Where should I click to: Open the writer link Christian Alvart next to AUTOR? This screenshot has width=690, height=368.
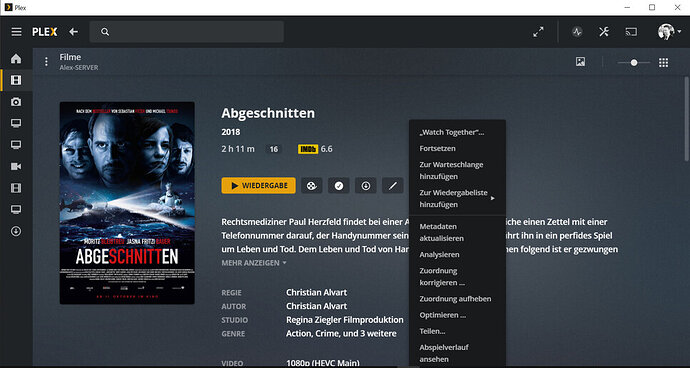[x=316, y=306]
